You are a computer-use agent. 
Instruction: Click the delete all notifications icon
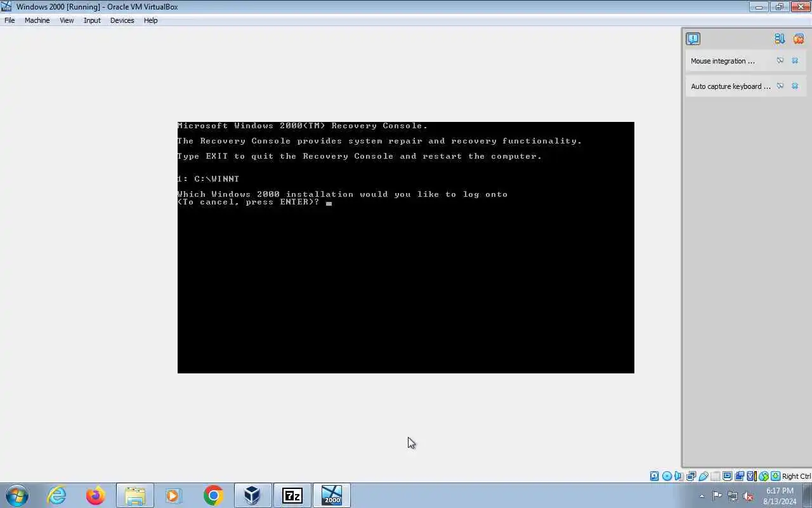[799, 39]
